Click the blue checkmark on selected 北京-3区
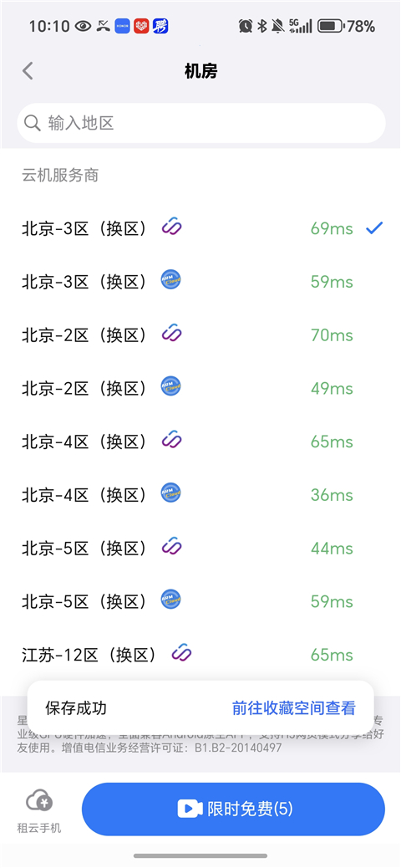 click(x=374, y=227)
